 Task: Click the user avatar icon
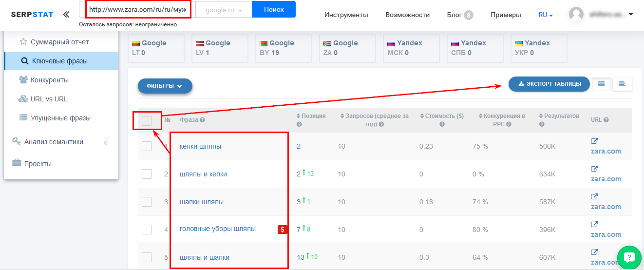pyautogui.click(x=576, y=15)
